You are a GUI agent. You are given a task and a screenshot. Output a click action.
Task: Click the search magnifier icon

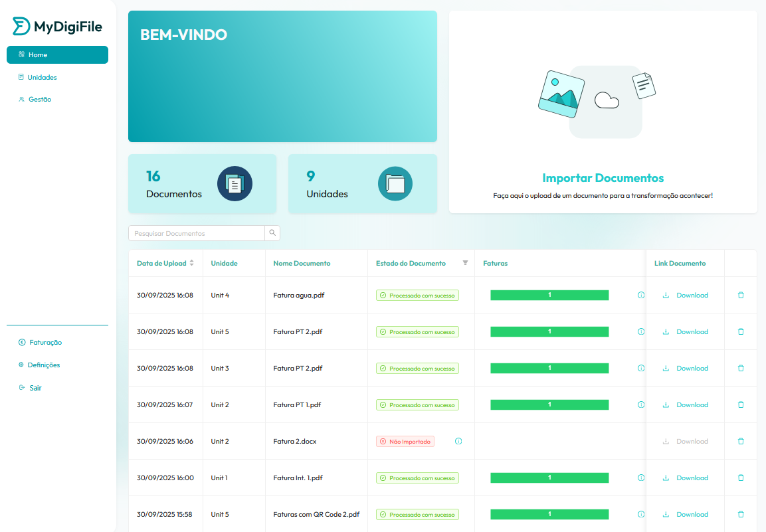pos(272,233)
